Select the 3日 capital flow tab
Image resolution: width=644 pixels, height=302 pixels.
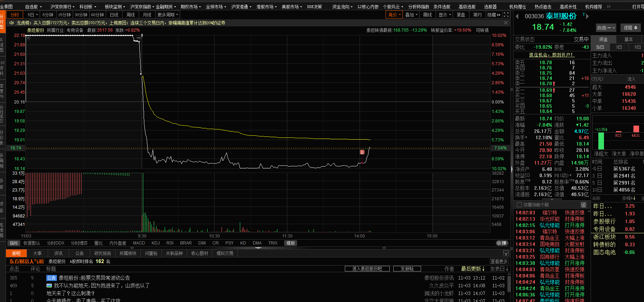619,47
